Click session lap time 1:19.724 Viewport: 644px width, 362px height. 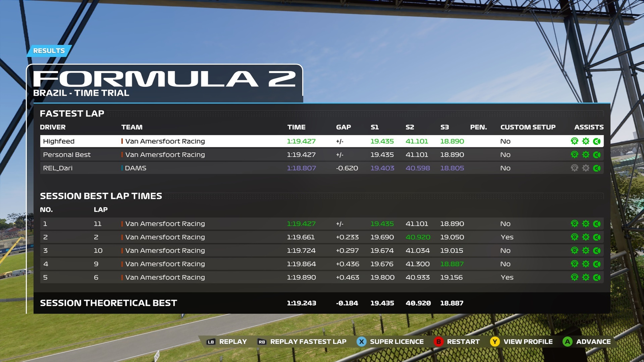click(301, 251)
